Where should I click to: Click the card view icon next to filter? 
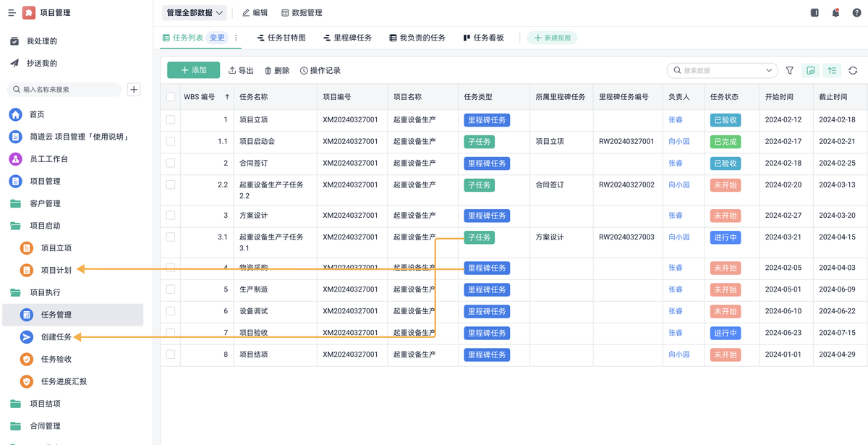coord(811,70)
